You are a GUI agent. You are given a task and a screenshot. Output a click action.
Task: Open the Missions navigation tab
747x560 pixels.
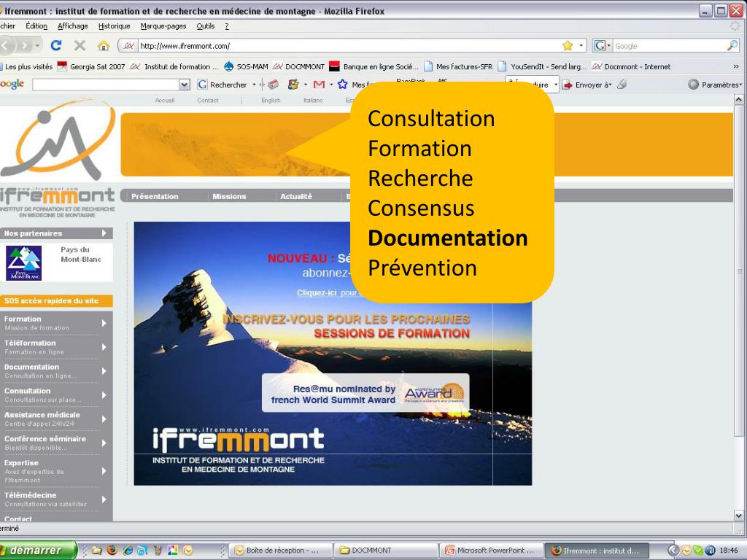[229, 196]
